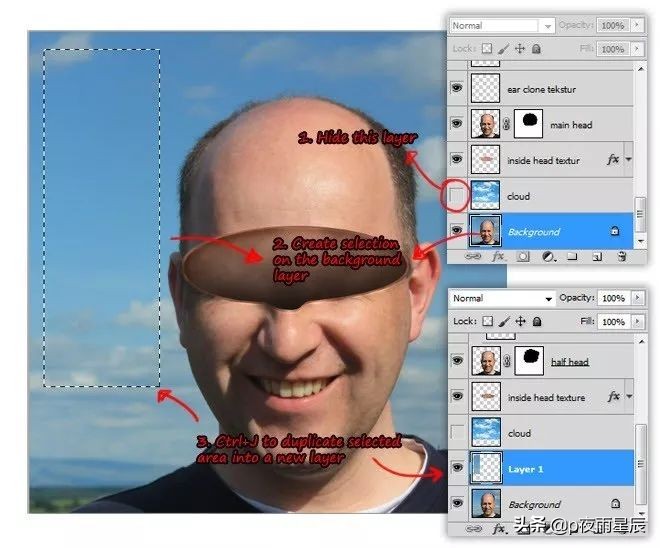Hide the inside head texture layer
This screenshot has height=548, width=660.
click(x=458, y=396)
